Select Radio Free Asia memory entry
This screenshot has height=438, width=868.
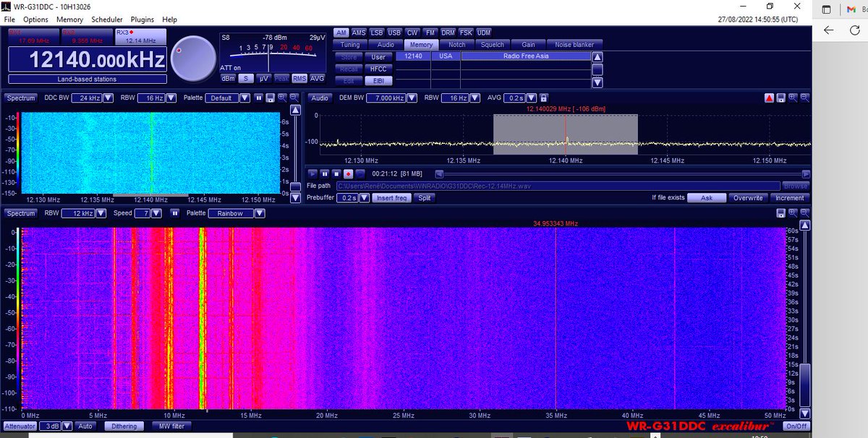(526, 56)
